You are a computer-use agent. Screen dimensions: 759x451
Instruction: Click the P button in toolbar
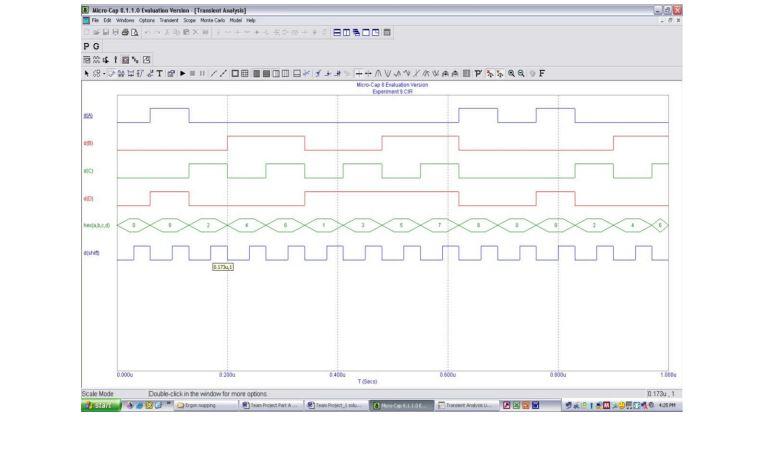(x=86, y=46)
